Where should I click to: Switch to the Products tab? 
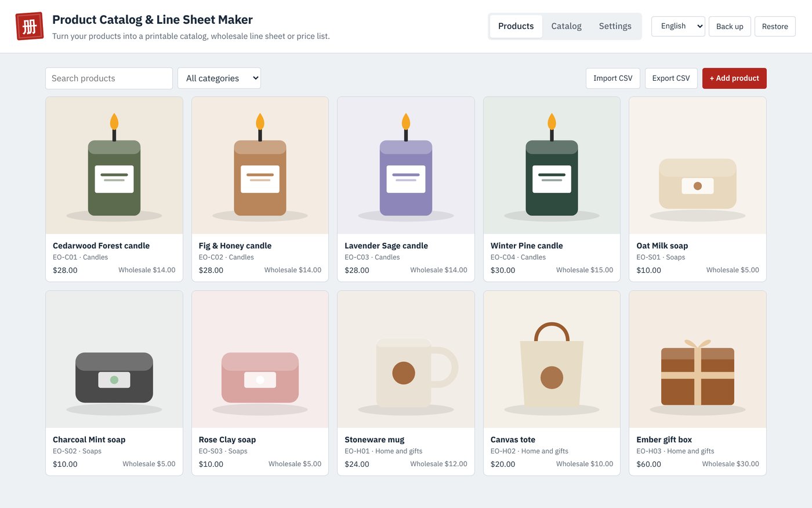[516, 26]
